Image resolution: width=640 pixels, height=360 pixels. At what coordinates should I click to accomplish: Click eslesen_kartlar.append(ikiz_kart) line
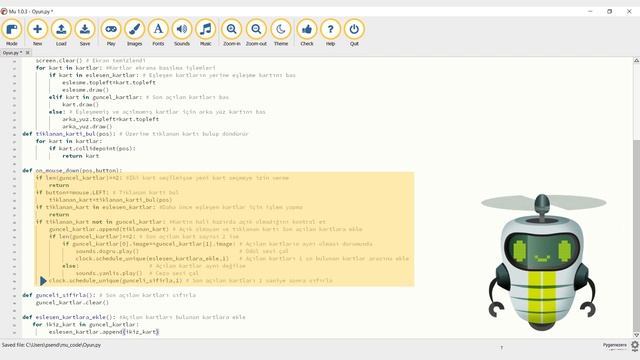click(104, 332)
